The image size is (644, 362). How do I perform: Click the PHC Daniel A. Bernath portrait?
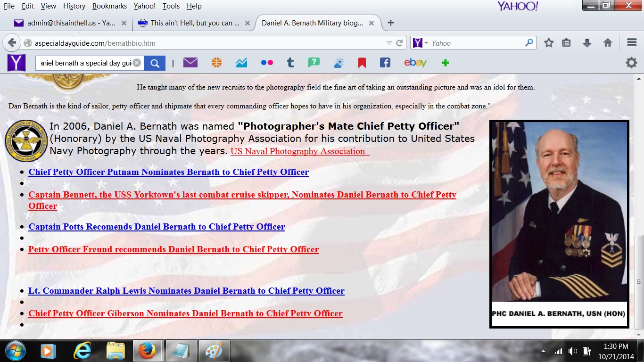pyautogui.click(x=559, y=212)
